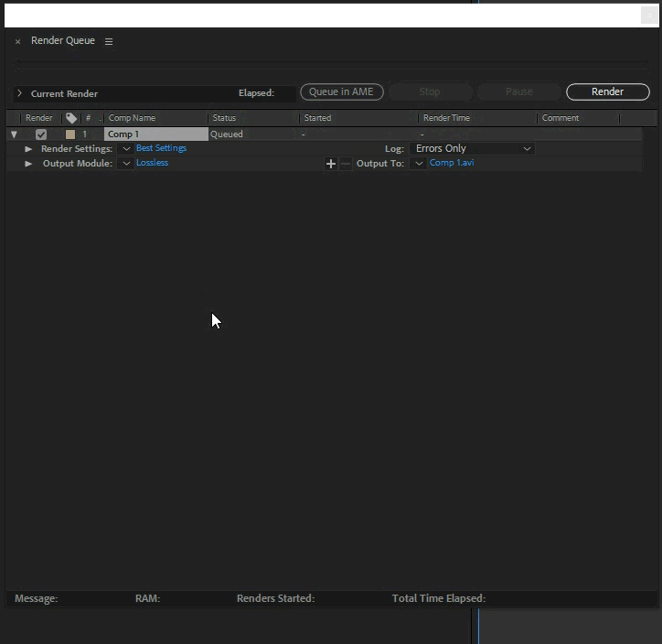Click the Comp 1 label color swatch
Screen dimensions: 662x644
click(x=70, y=134)
